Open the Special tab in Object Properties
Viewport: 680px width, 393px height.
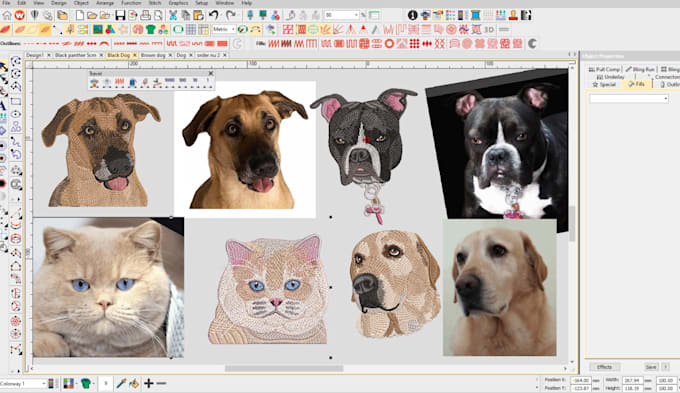click(604, 84)
